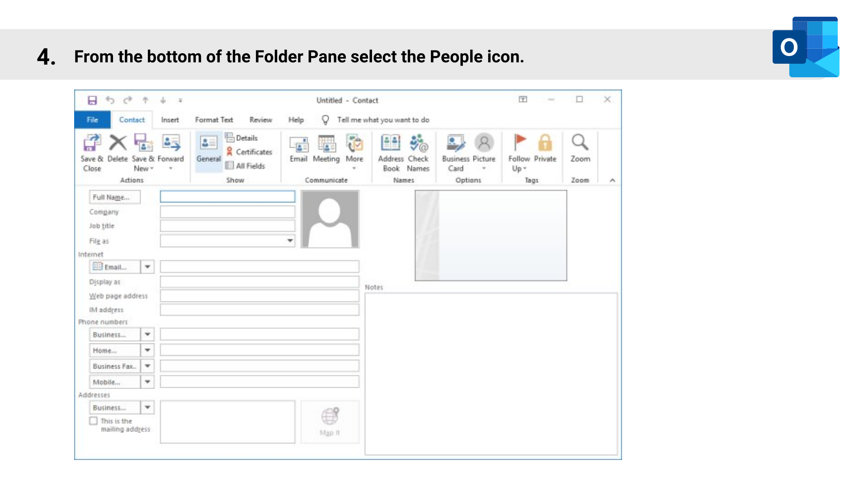Switch to the All Fields view
The height and width of the screenshot is (488, 868).
245,166
